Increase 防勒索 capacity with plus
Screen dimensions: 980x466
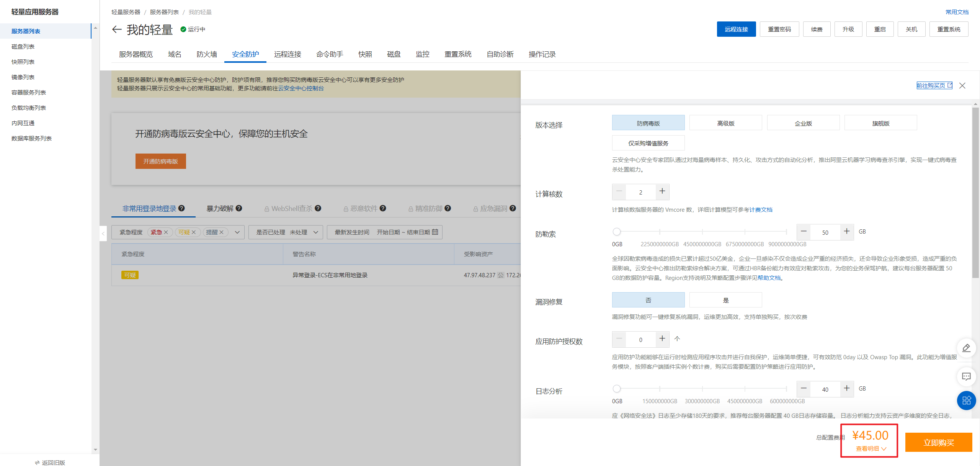click(x=847, y=232)
